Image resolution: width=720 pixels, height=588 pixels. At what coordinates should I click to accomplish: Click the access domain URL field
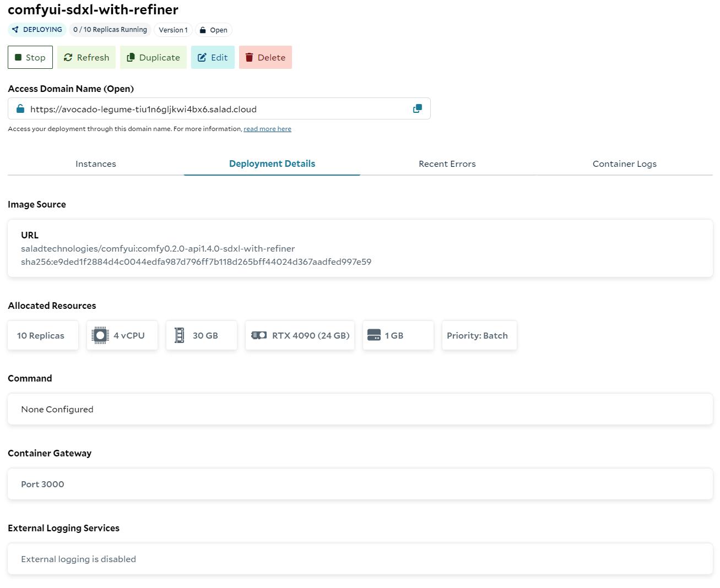click(x=219, y=108)
